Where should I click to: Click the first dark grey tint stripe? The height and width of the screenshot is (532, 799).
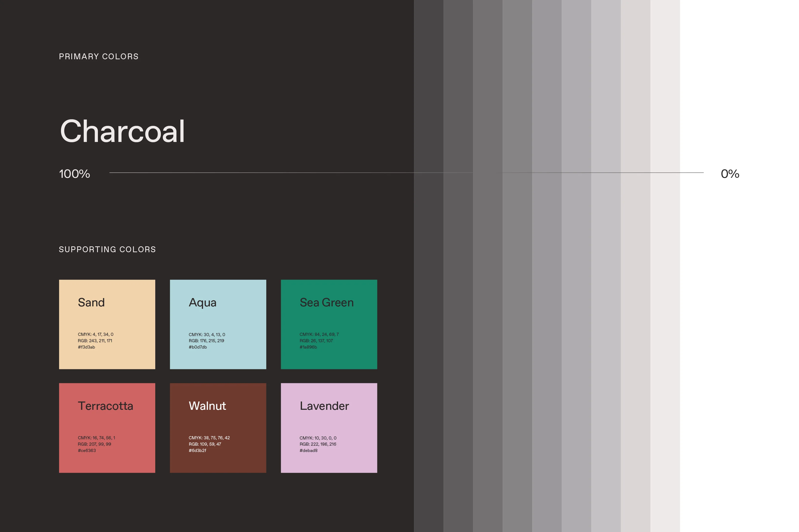point(428,271)
